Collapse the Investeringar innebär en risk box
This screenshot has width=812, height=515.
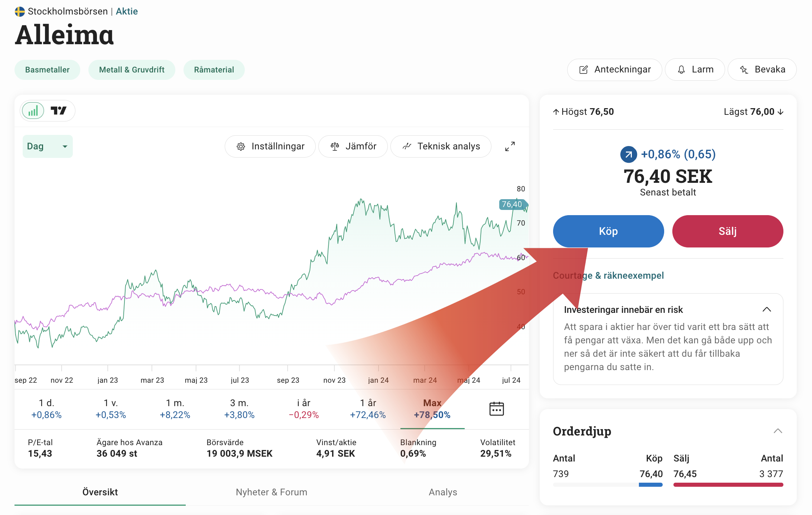tap(767, 310)
